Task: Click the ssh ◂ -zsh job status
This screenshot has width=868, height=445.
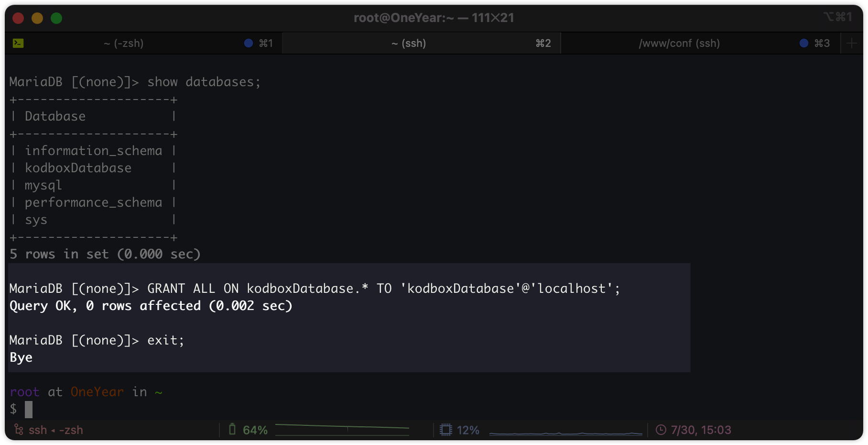Action: 56,430
